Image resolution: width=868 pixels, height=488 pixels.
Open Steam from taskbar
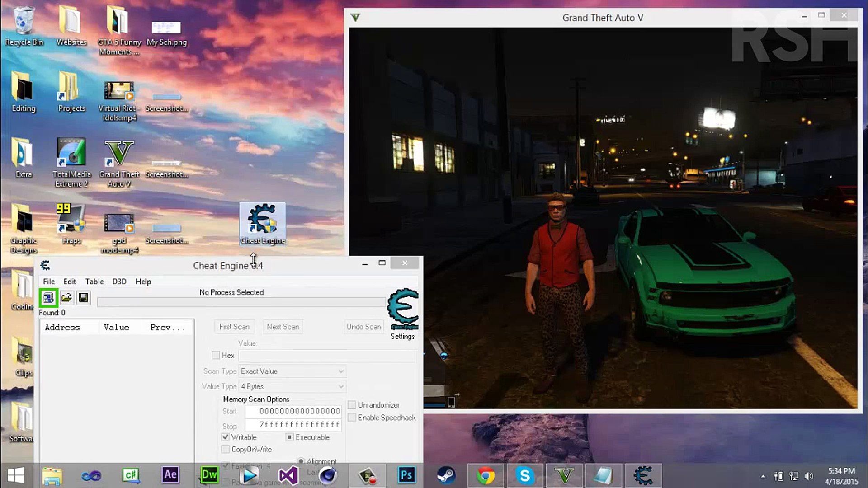click(x=446, y=475)
